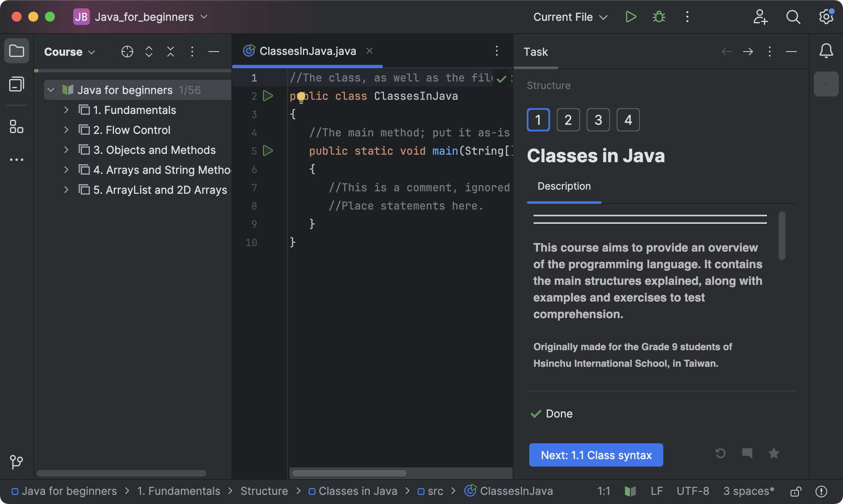Expand the '2. Flow Control' lesson
This screenshot has height=504, width=843.
(66, 130)
